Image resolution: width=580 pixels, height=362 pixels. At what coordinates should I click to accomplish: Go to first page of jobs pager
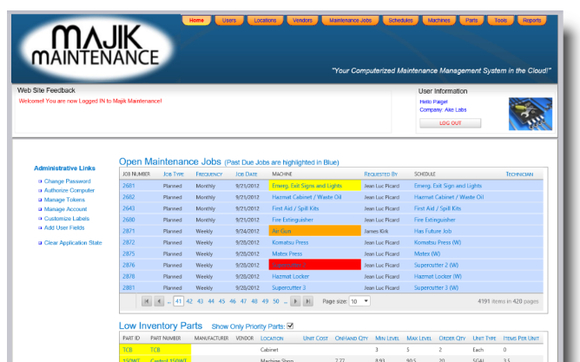[x=146, y=301]
